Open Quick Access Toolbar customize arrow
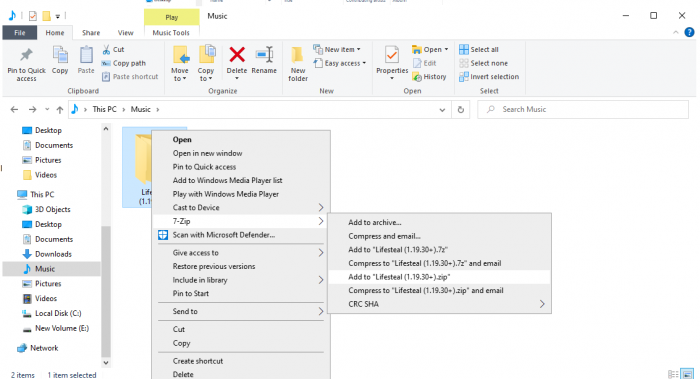The width and height of the screenshot is (700, 379). pos(58,17)
